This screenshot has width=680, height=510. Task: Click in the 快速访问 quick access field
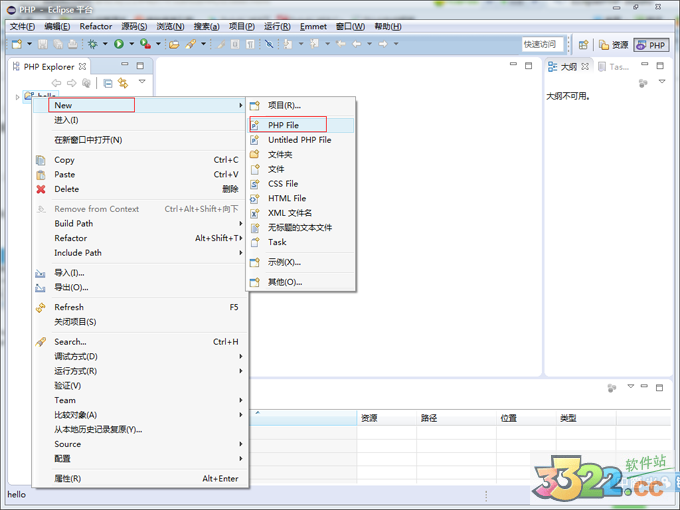coord(540,44)
